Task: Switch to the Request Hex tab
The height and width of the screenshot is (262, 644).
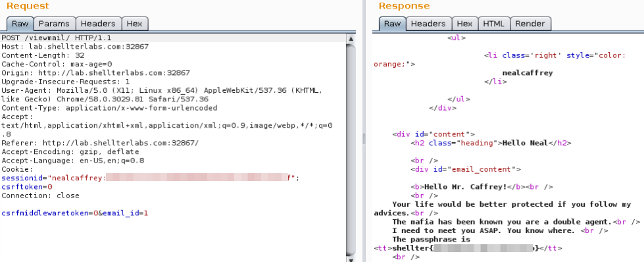Action: [135, 24]
